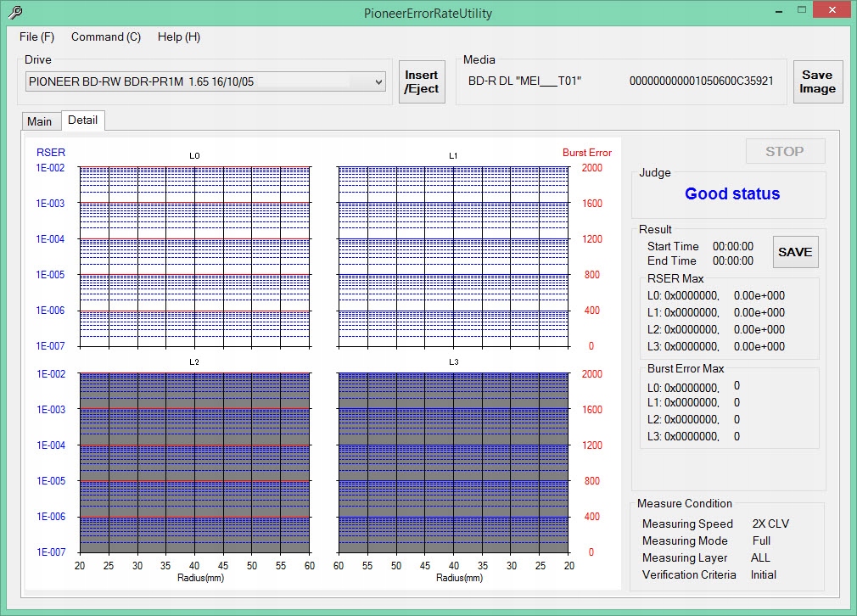Image resolution: width=857 pixels, height=616 pixels.
Task: Open the Command (C) menu
Action: click(106, 37)
